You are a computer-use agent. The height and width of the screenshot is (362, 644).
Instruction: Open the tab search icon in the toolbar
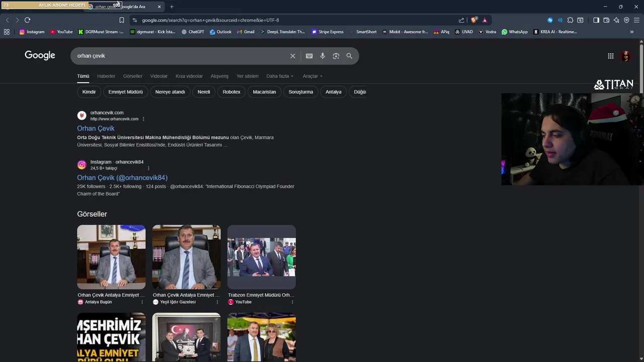coord(580,20)
